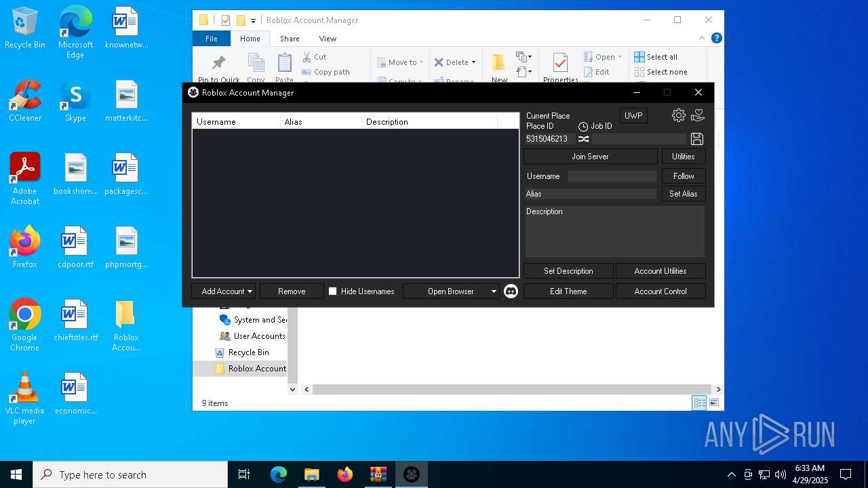Viewport: 868px width, 488px height.
Task: Click Alias column header
Action: point(321,121)
